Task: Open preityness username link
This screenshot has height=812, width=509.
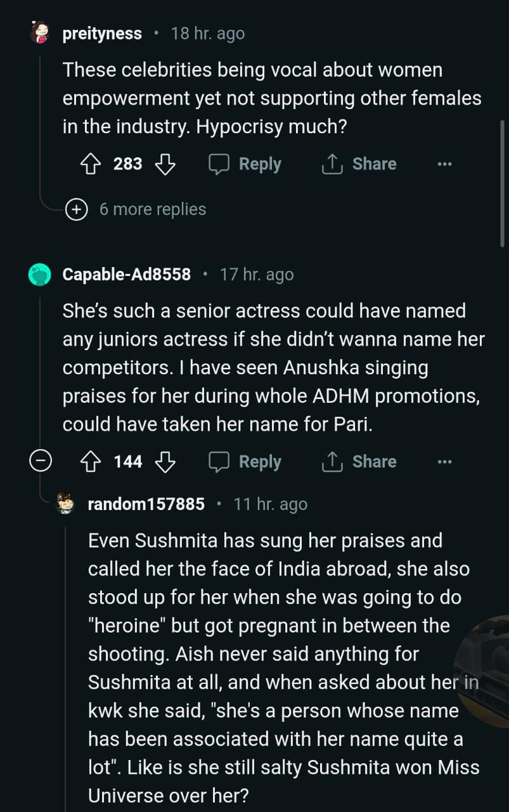Action: [x=102, y=34]
